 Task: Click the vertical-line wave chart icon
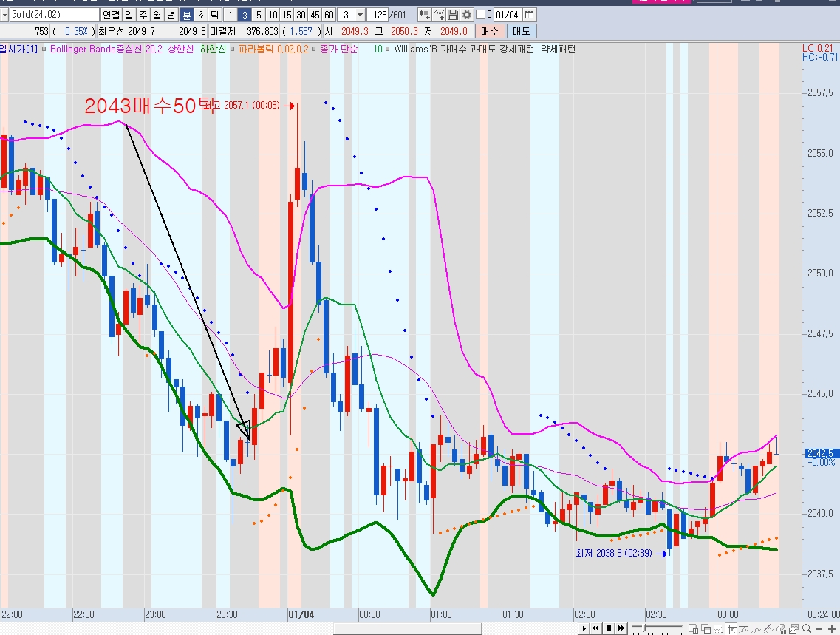756,628
